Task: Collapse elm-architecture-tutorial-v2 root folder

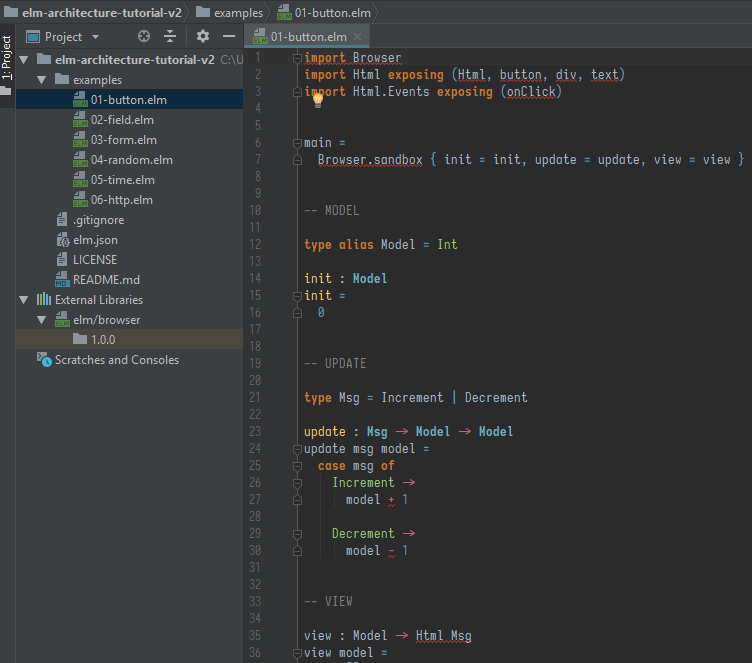Action: coord(24,60)
